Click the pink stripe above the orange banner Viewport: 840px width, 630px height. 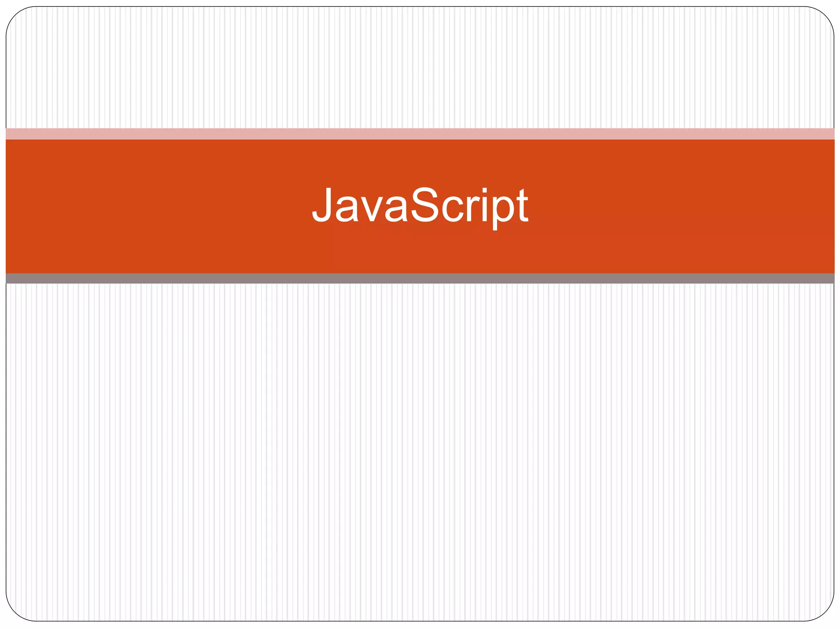coord(420,134)
